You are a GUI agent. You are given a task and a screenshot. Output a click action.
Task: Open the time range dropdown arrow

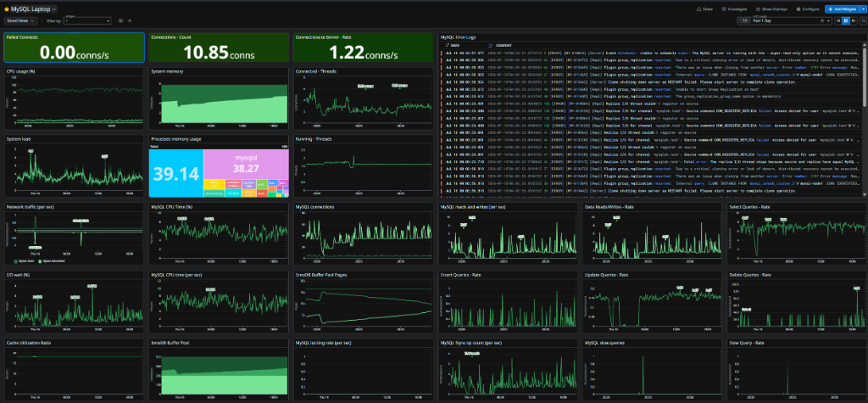point(828,20)
